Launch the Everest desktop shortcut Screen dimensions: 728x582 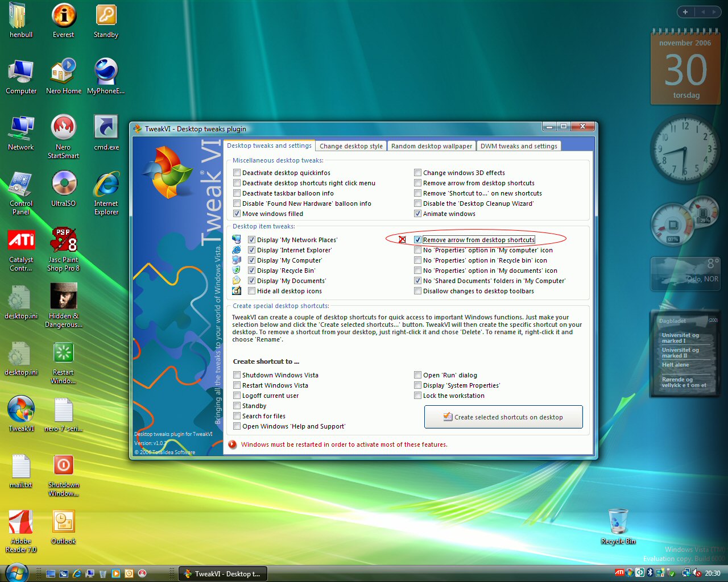click(x=64, y=20)
